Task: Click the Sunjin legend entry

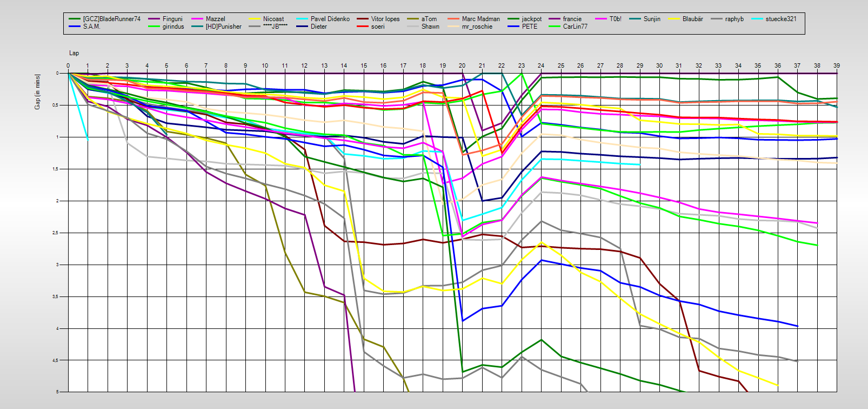Action: tap(652, 19)
